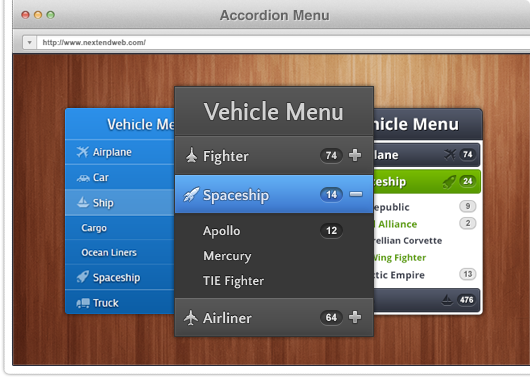The image size is (530, 377).
Task: Click the airliner plane icon in dark menu
Action: point(191,317)
